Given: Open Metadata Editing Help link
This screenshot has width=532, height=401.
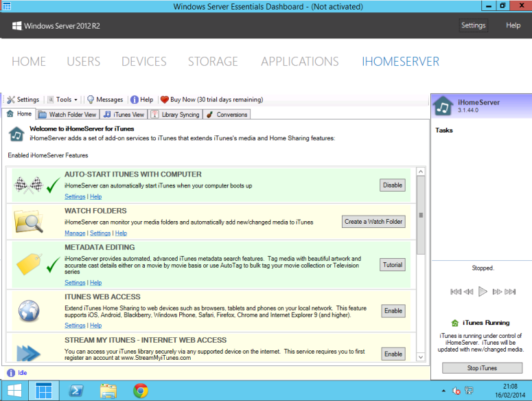Looking at the screenshot, I should pos(95,283).
